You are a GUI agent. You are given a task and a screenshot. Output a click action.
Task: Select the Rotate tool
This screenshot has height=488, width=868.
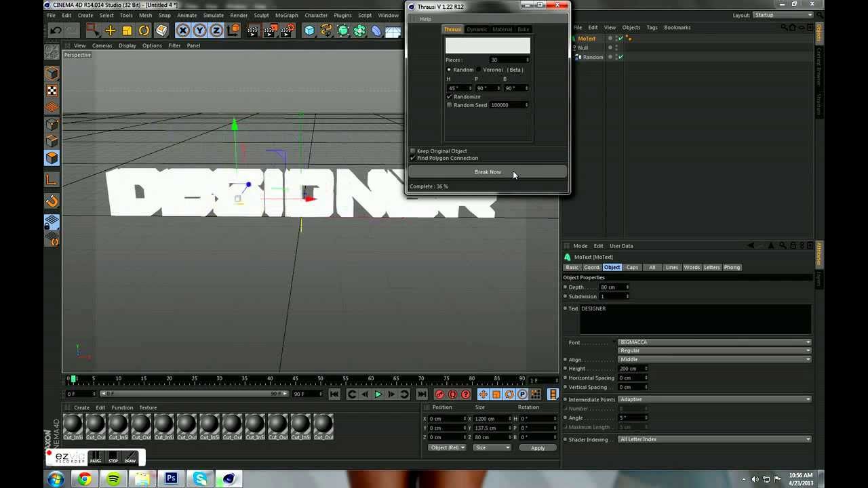144,30
